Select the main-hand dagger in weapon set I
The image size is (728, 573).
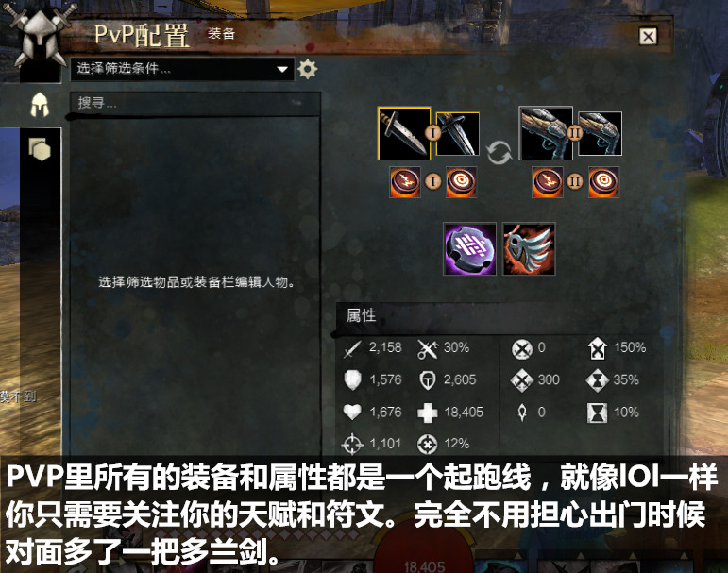click(404, 133)
